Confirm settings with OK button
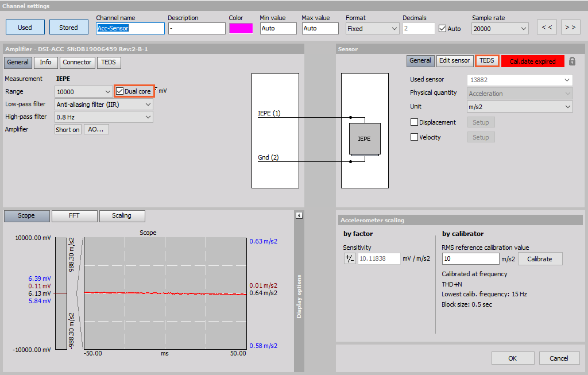The height and width of the screenshot is (375, 588). pyautogui.click(x=513, y=358)
